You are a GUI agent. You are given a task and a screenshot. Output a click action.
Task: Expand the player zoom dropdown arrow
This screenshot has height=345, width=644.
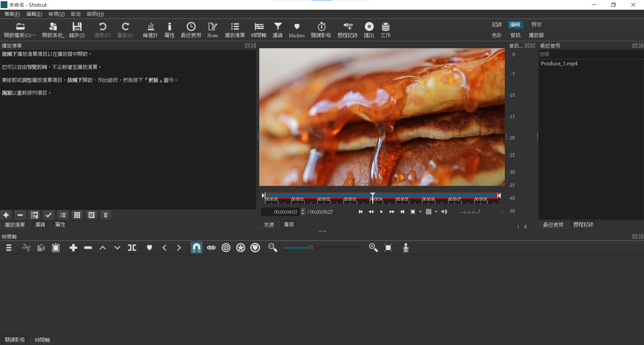point(420,212)
